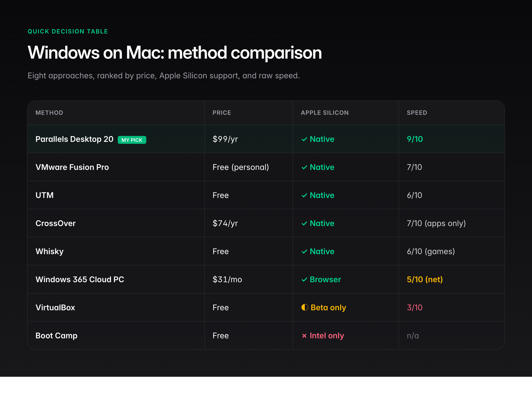Click the 6/10 speed for UTM
The height and width of the screenshot is (394, 532).
[x=414, y=195]
